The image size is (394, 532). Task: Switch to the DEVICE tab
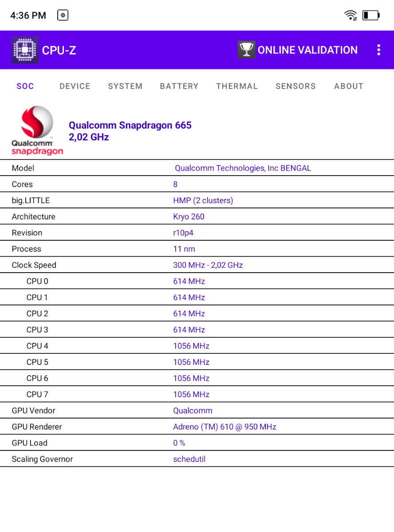coord(75,86)
